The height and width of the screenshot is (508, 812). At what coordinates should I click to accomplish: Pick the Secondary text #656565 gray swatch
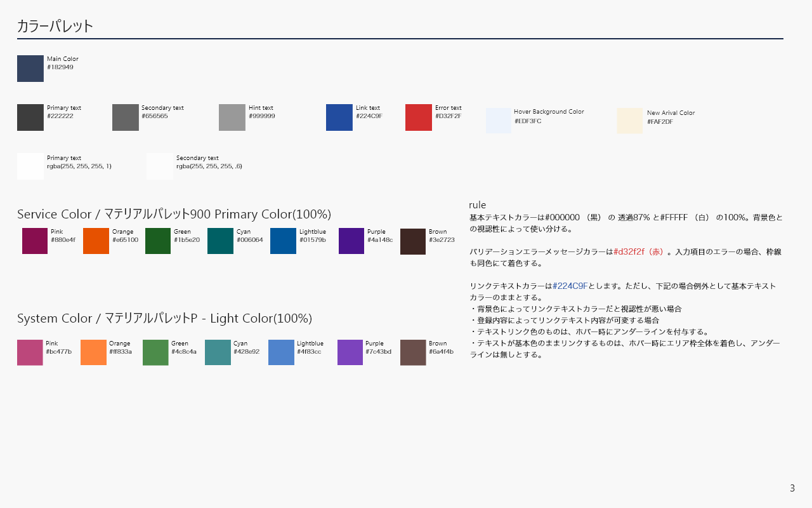(x=126, y=117)
